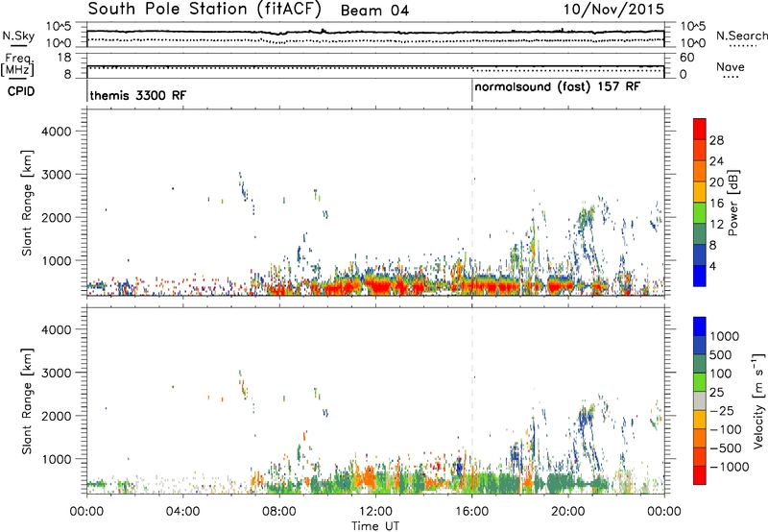Click the red bottom of the velocity colorbar
The image size is (768, 532).
(x=700, y=475)
